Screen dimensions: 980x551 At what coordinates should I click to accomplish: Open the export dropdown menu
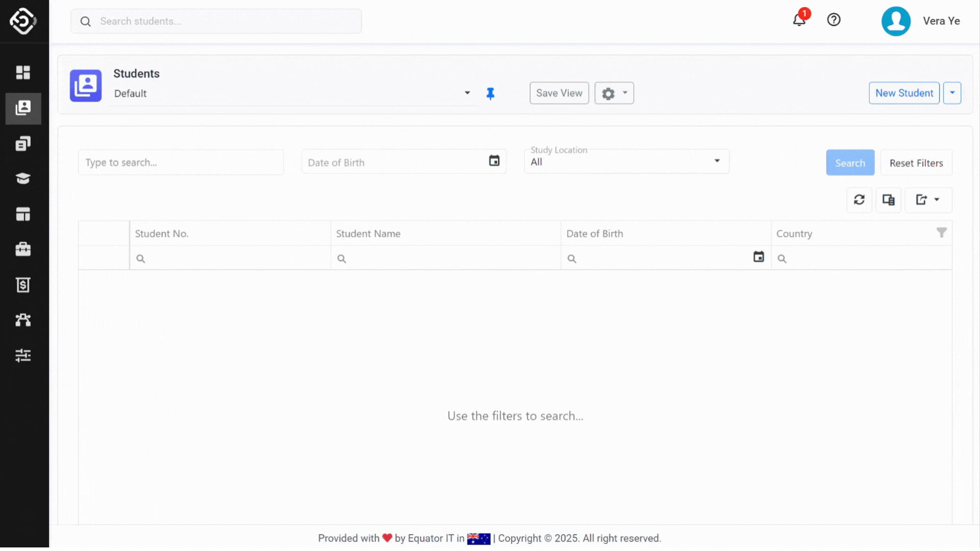click(927, 200)
